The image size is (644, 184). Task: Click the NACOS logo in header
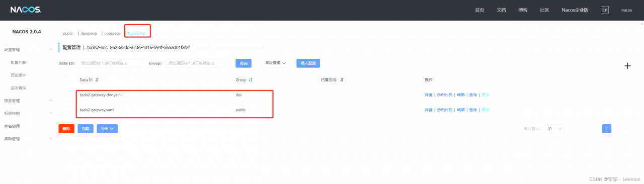point(26,10)
